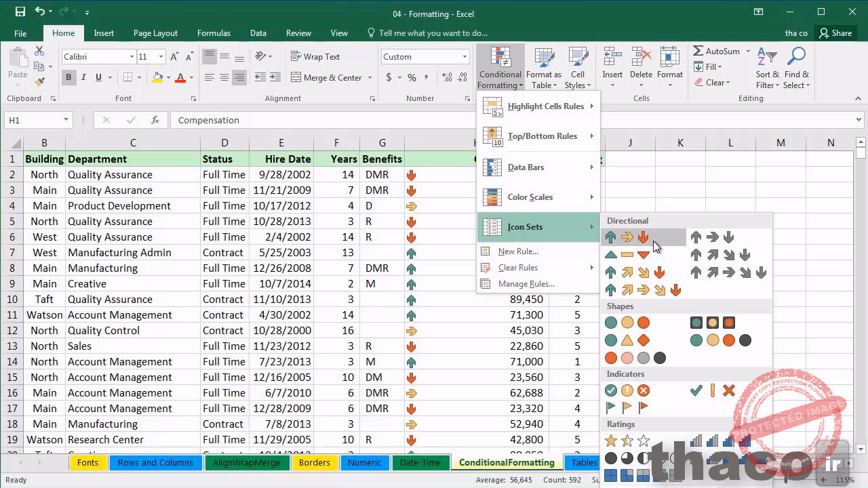Choose the 3 Flags indicator icon set
Screen dimensions: 868x488
click(x=627, y=407)
